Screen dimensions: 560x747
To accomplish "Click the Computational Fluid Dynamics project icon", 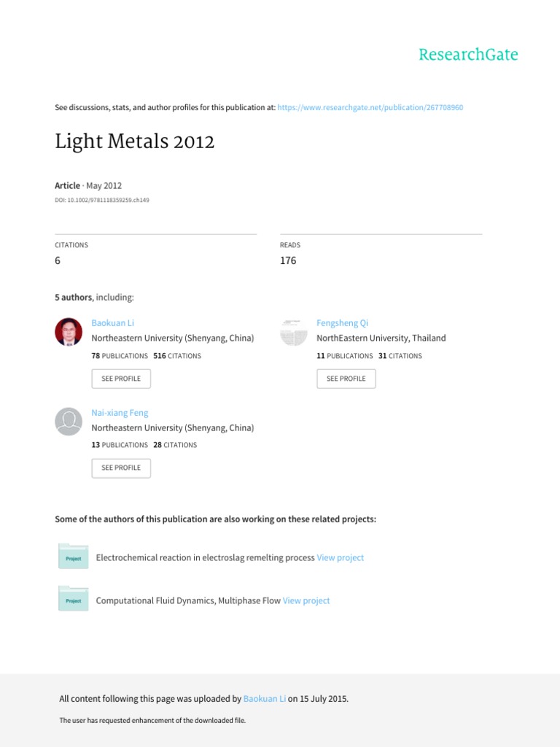I will pos(73,600).
